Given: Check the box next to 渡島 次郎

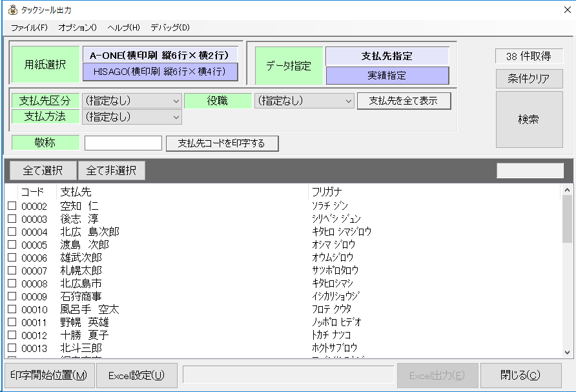Looking at the screenshot, I should [x=11, y=246].
